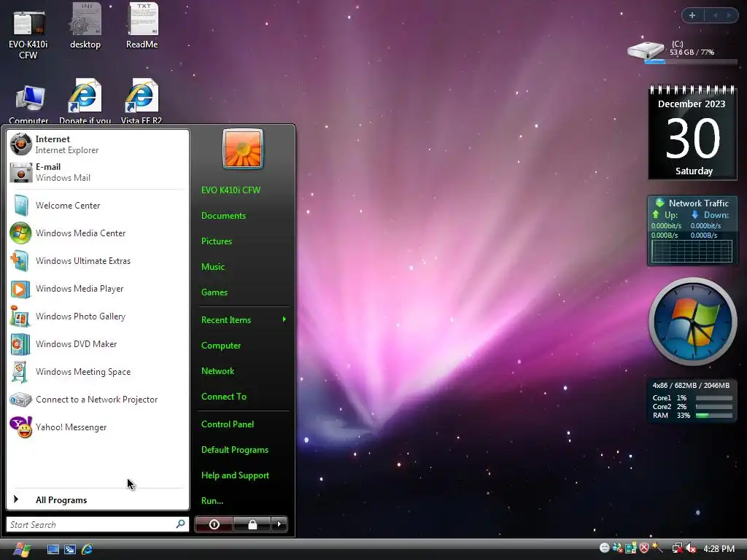Open shutdown options arrow menu
Viewport: 747px width, 560px height.
[x=279, y=524]
